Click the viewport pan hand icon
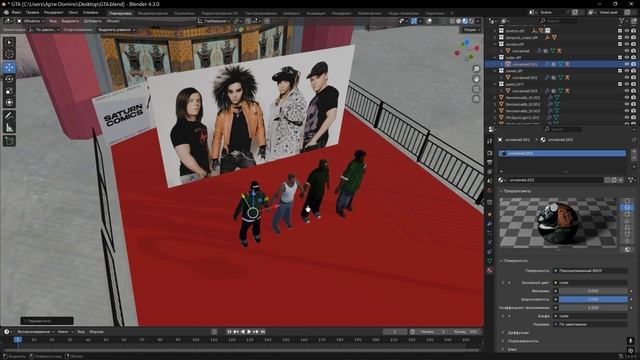640x360 pixels. click(x=476, y=79)
